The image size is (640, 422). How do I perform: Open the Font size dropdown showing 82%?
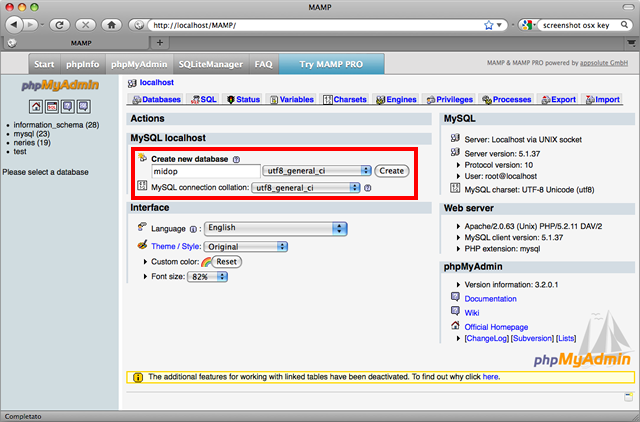207,277
